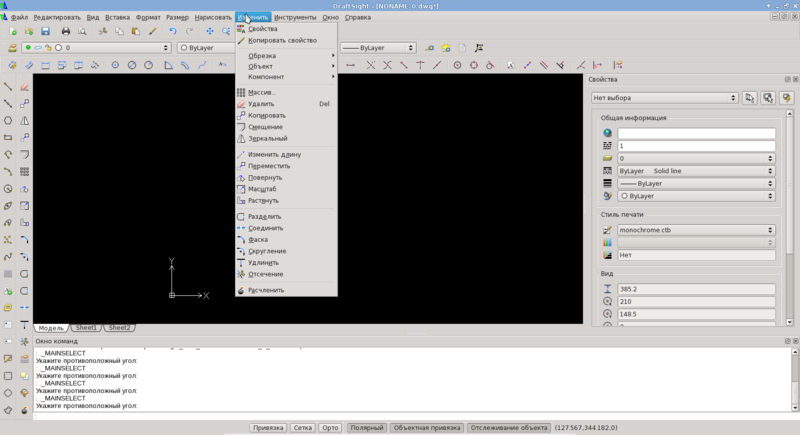Screen dimensions: 800x435
Task: Open the ByLayer line weight dropdown in Properties
Action: click(696, 184)
